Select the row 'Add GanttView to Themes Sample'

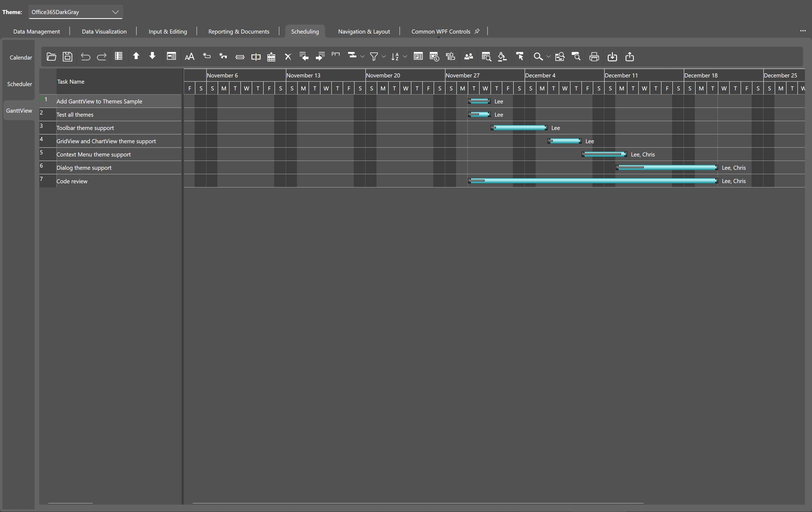tap(110, 101)
